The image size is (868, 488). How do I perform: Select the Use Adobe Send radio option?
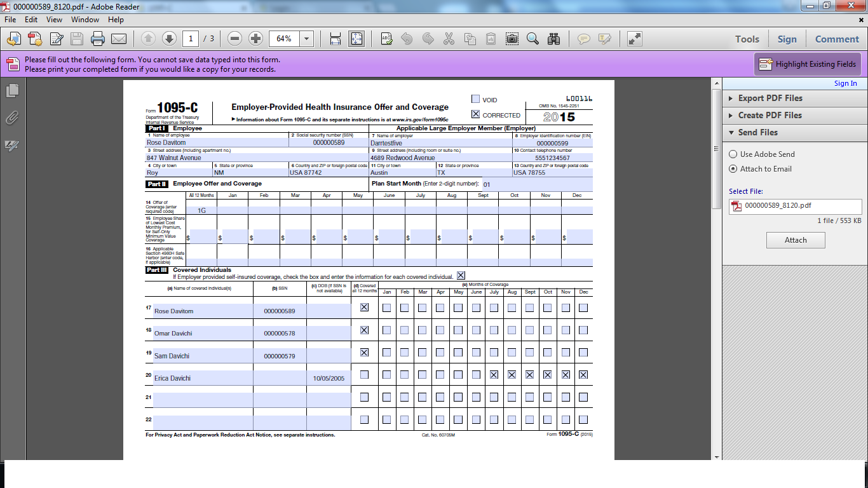tap(733, 154)
